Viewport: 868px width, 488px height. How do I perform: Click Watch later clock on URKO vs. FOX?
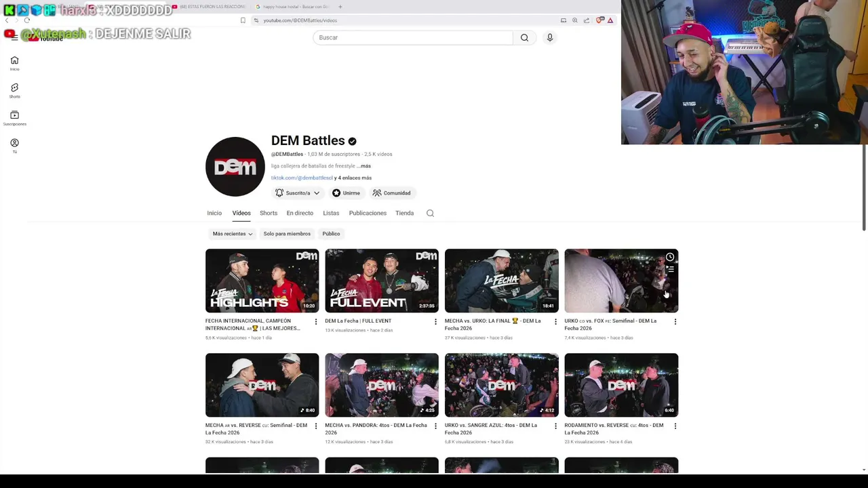[x=670, y=257]
